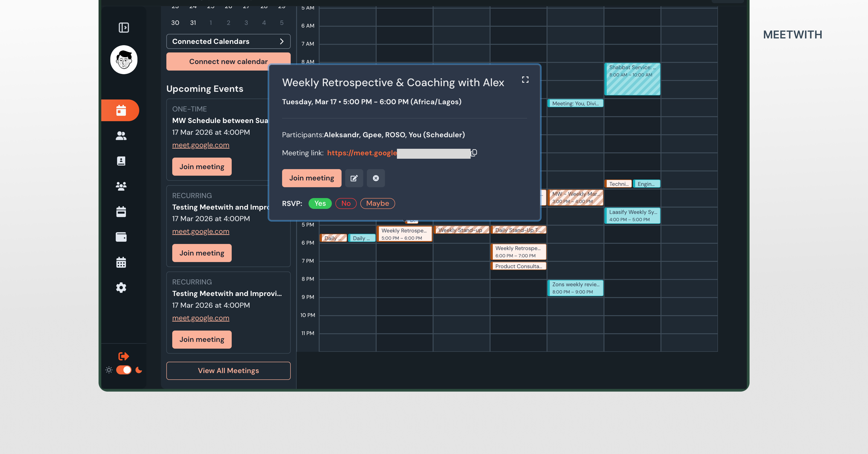The width and height of the screenshot is (868, 454).
Task: Open the wallet icon in the sidebar
Action: tap(121, 237)
